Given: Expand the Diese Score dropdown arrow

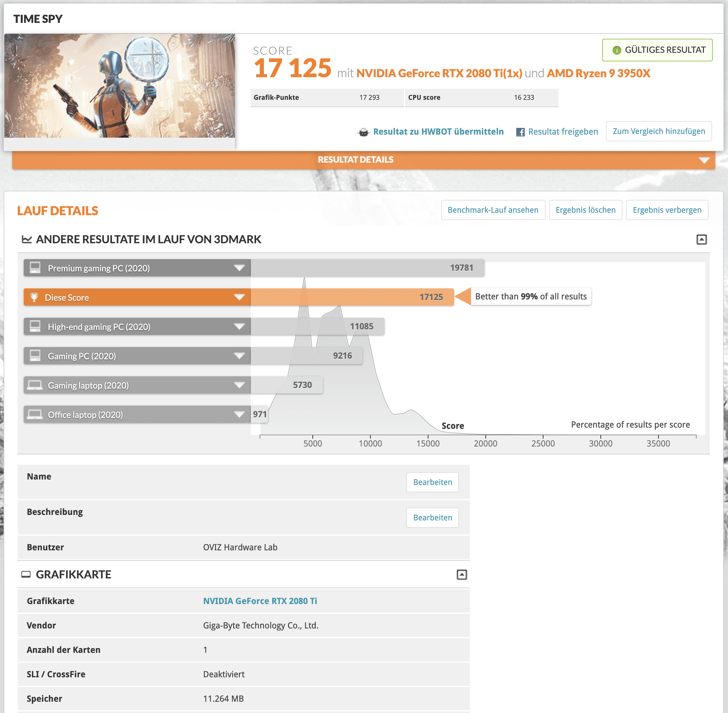Looking at the screenshot, I should click(x=239, y=297).
